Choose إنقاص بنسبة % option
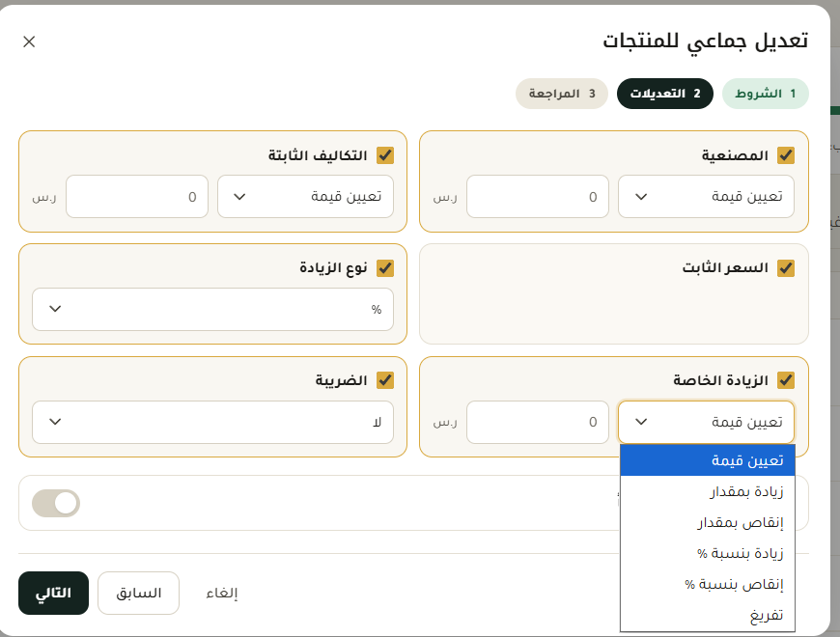 707,585
